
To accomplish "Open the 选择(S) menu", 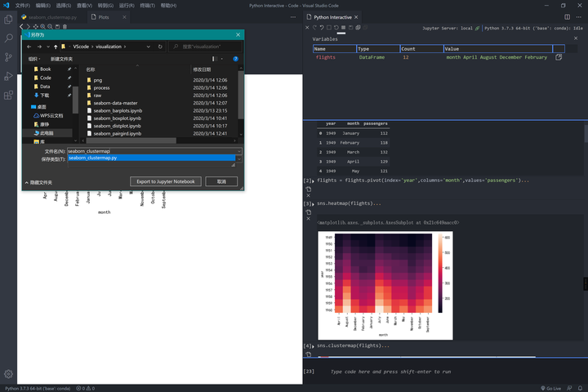I will tap(64, 6).
